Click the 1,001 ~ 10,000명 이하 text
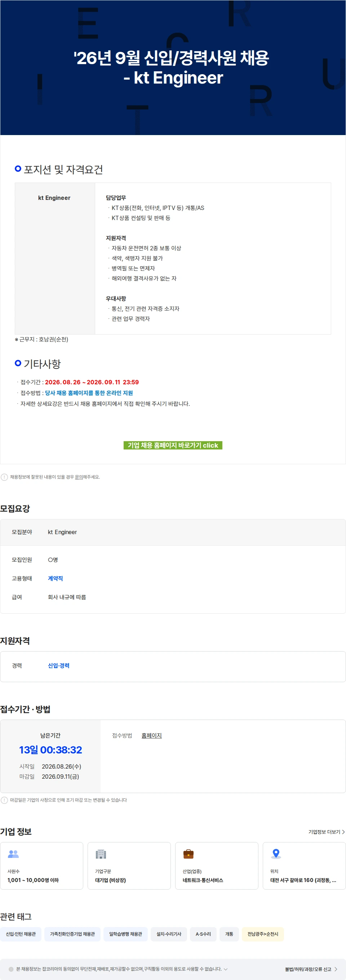 tap(33, 880)
